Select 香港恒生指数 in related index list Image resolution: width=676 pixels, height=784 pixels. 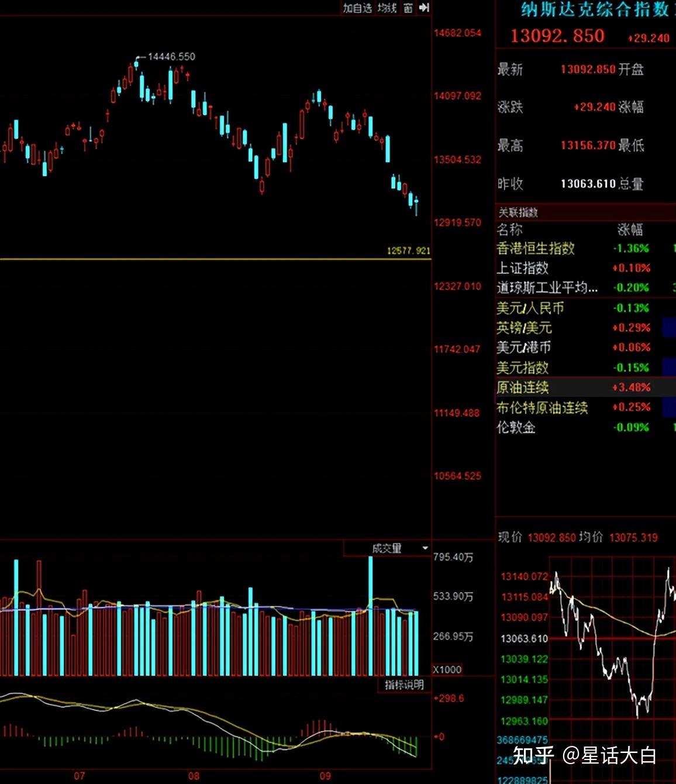535,249
